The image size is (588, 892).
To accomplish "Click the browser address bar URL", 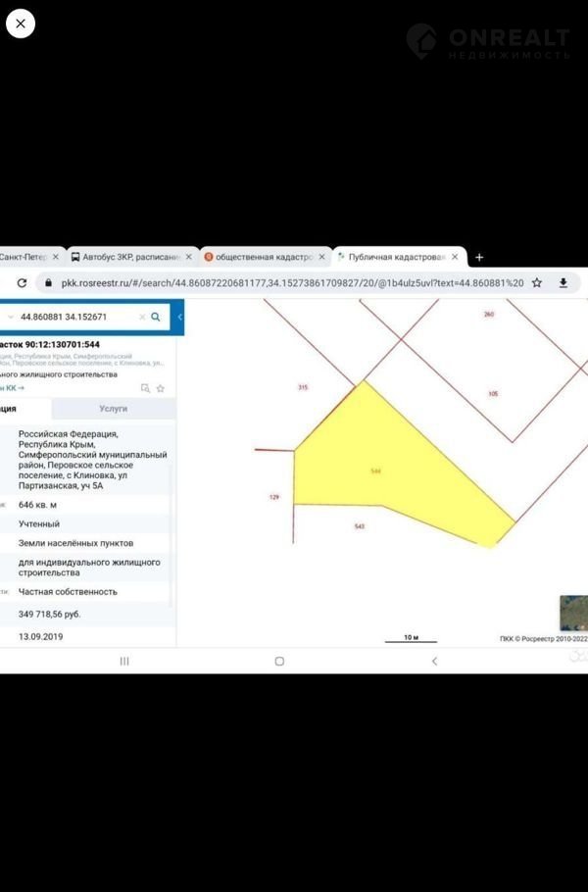I will 292,282.
